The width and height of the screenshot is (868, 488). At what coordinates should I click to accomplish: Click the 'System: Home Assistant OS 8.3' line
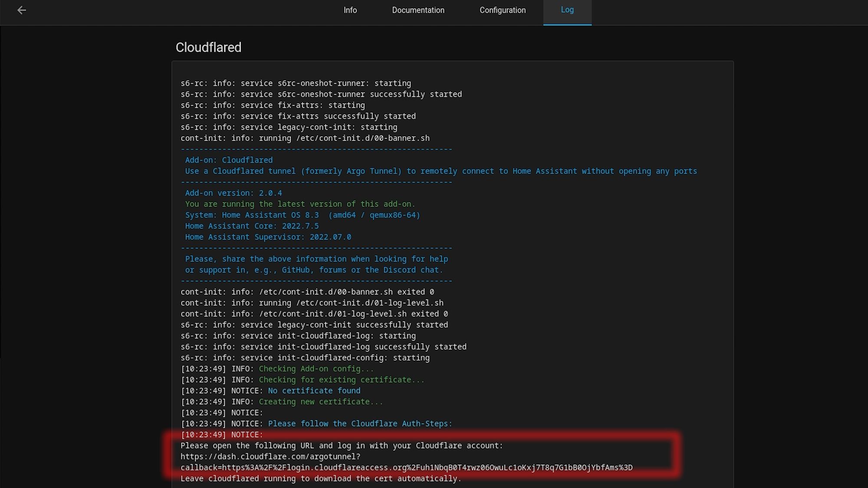302,215
